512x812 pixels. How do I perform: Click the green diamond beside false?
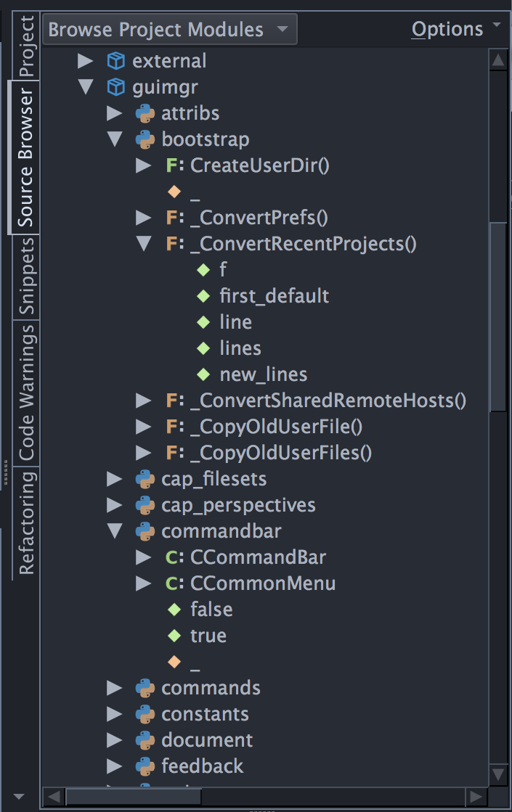(174, 610)
